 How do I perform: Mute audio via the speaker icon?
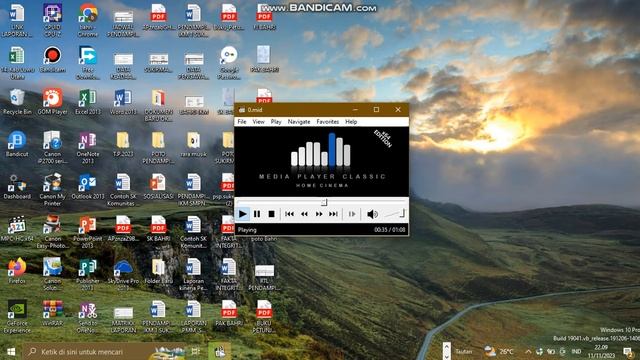pos(372,214)
